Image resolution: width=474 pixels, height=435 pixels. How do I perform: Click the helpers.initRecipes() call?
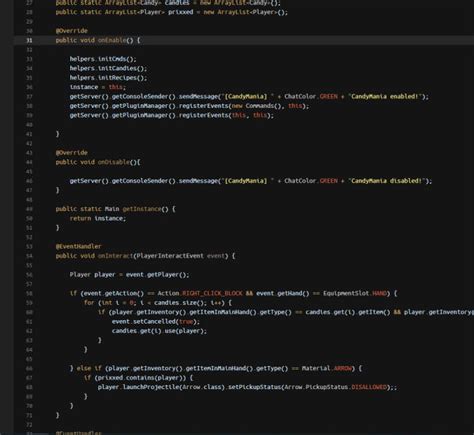108,78
